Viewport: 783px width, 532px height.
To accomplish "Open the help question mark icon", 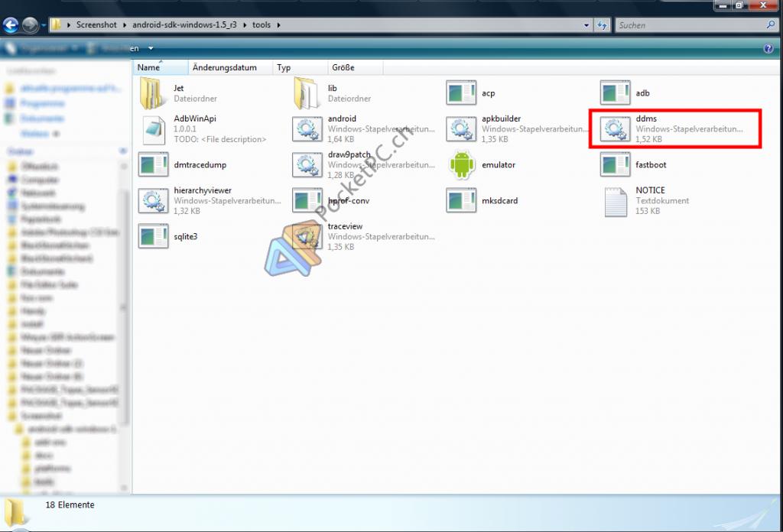I will click(x=768, y=48).
